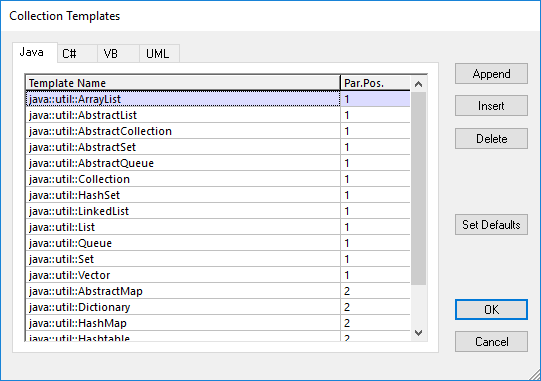The image size is (541, 381).
Task: Select the java::util::Dictionary template
Action: coord(218,307)
